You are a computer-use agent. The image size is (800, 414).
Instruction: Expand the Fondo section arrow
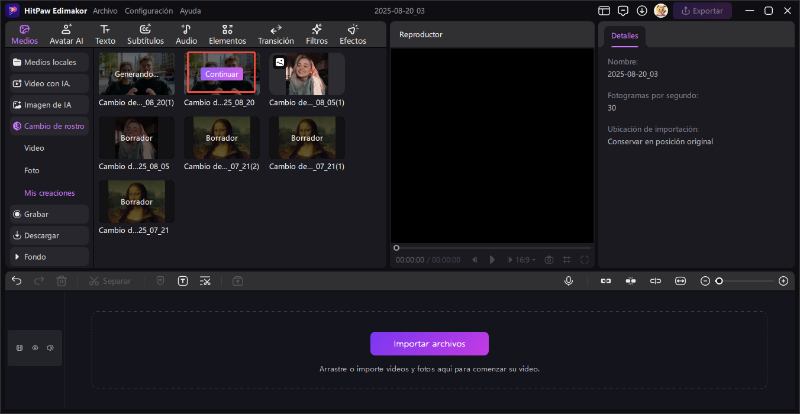click(x=17, y=257)
